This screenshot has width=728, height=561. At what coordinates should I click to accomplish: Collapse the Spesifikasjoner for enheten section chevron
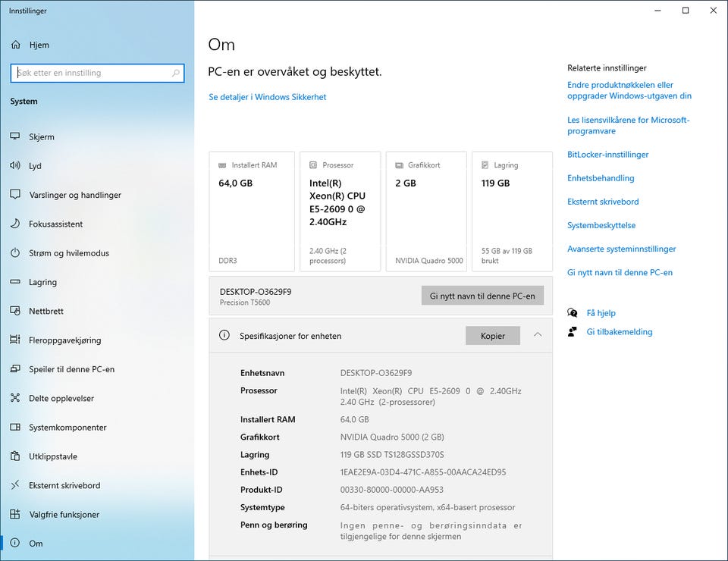click(538, 334)
